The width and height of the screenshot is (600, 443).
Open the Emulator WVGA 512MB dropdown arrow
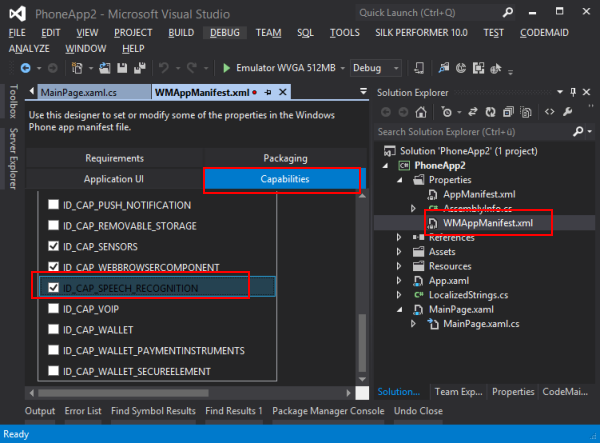tap(342, 68)
